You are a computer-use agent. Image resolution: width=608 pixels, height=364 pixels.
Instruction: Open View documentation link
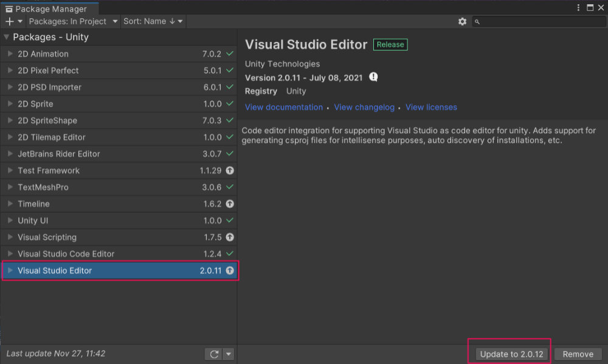click(284, 108)
